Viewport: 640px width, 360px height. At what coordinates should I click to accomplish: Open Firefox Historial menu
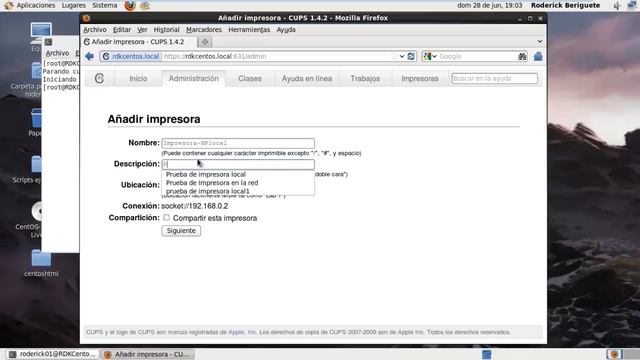[x=166, y=30]
